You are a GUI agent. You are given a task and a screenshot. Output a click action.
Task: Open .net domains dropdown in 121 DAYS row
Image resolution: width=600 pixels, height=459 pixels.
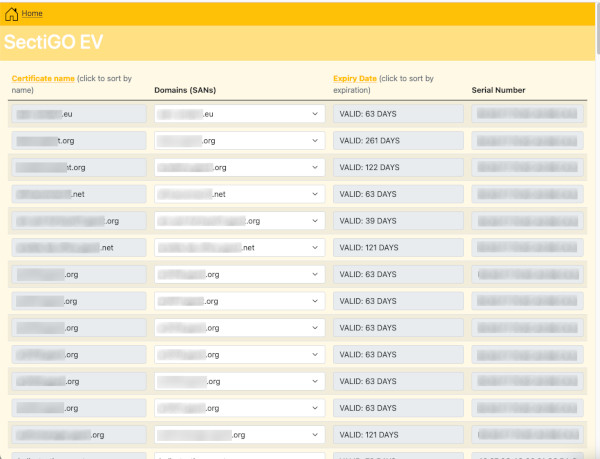point(240,248)
